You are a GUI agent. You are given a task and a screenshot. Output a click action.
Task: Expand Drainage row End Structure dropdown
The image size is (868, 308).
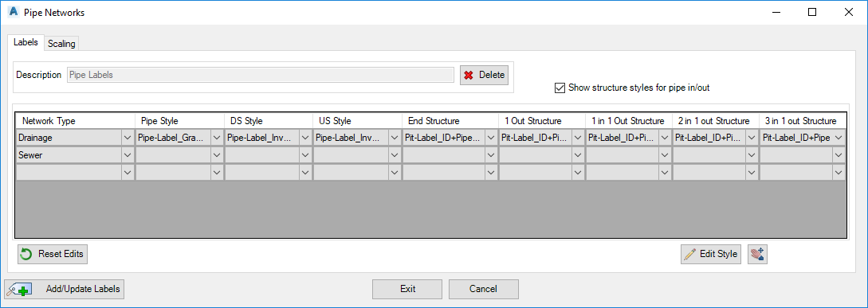pos(490,138)
